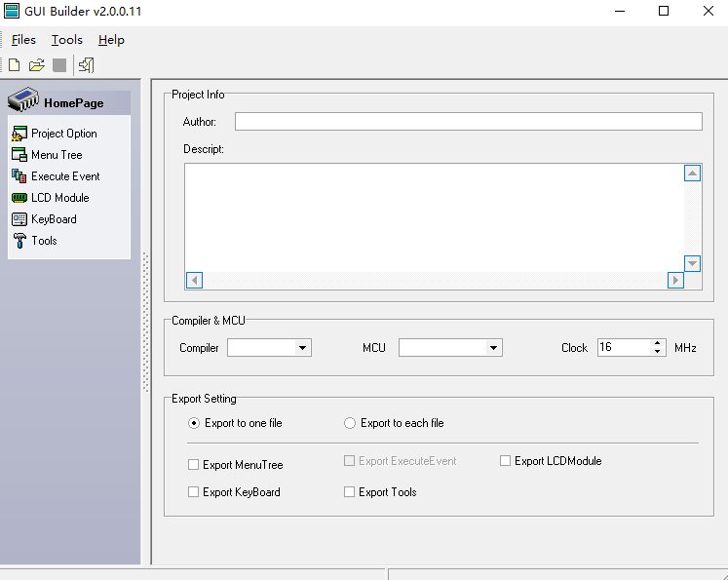Open the Files menu

pos(23,40)
